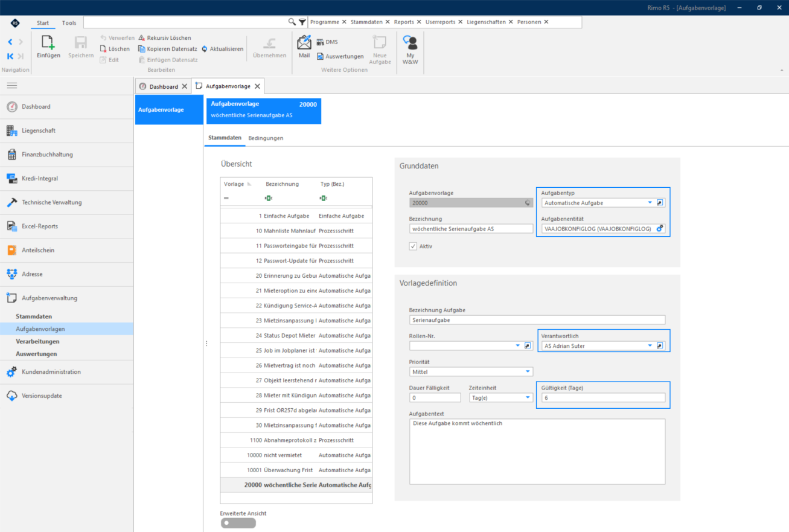Image resolution: width=789 pixels, height=532 pixels.
Task: Open the Tools ribbon tab
Action: [x=69, y=23]
